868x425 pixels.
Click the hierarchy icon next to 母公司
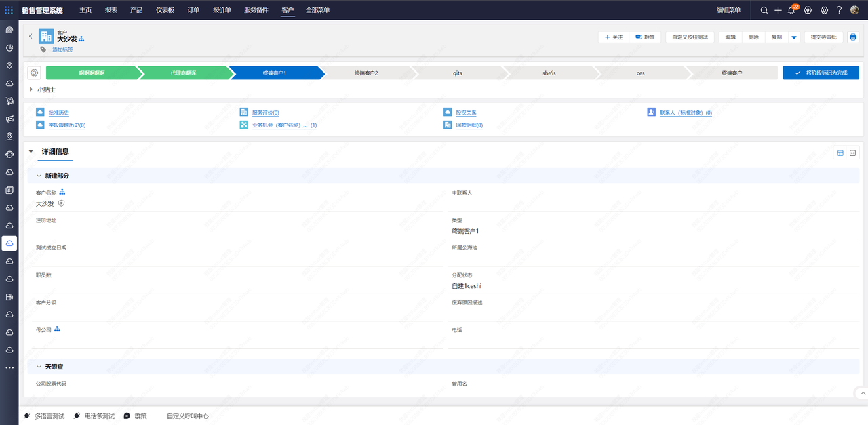[58, 329]
